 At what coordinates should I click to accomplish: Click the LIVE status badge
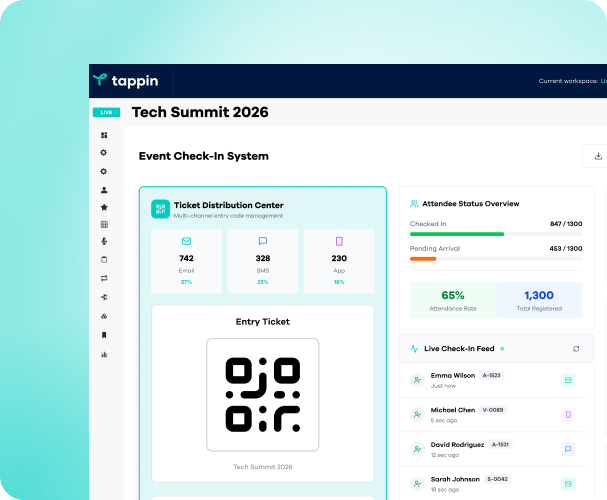pos(106,113)
